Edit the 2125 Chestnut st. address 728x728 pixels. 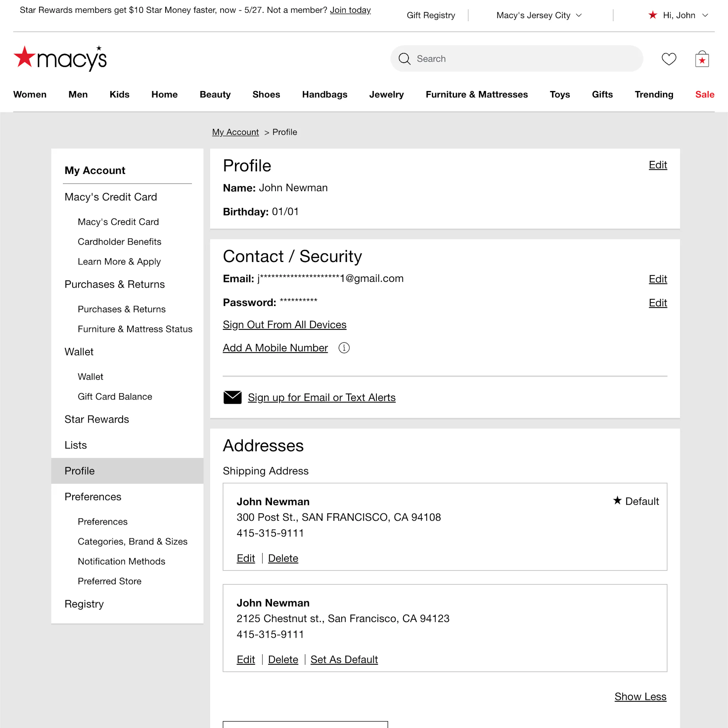tap(246, 659)
